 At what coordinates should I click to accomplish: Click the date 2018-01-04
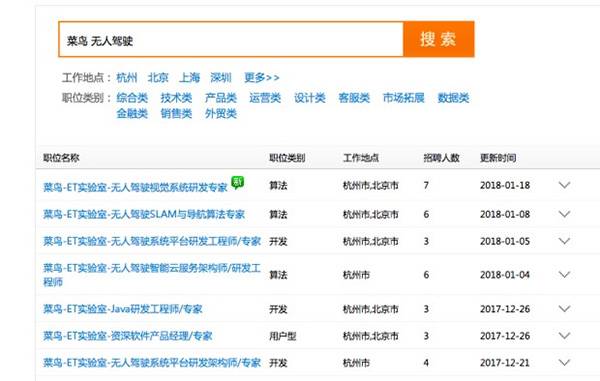pos(505,275)
